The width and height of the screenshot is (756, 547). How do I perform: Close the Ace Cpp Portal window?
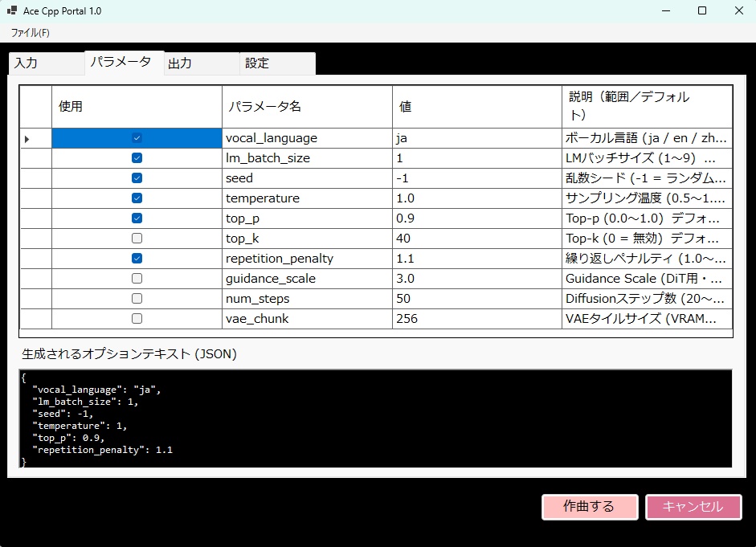click(738, 10)
